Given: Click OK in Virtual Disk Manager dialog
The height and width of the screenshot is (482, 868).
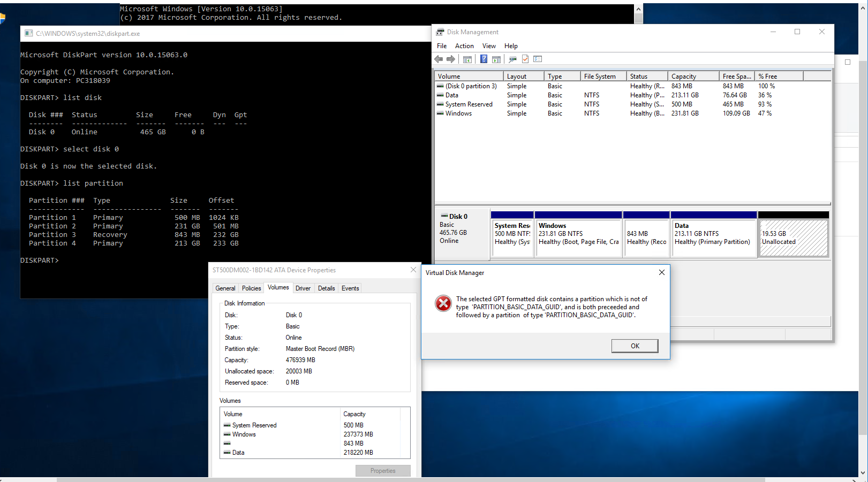Looking at the screenshot, I should tap(635, 346).
